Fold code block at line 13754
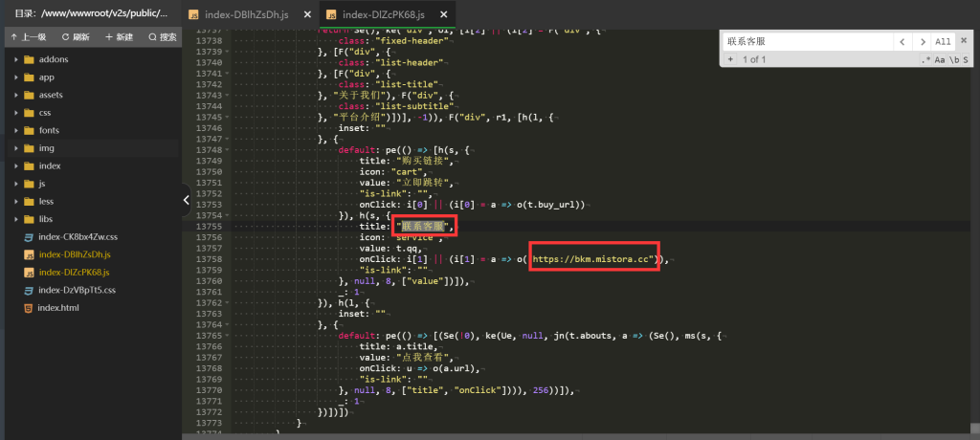The height and width of the screenshot is (440, 980). 228,215
